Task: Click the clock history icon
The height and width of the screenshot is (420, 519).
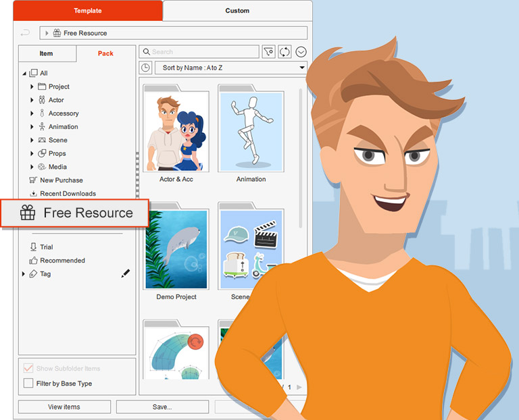Action: click(145, 68)
